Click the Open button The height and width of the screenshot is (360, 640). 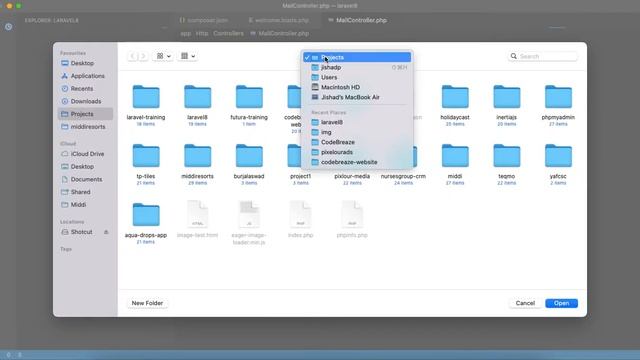562,303
